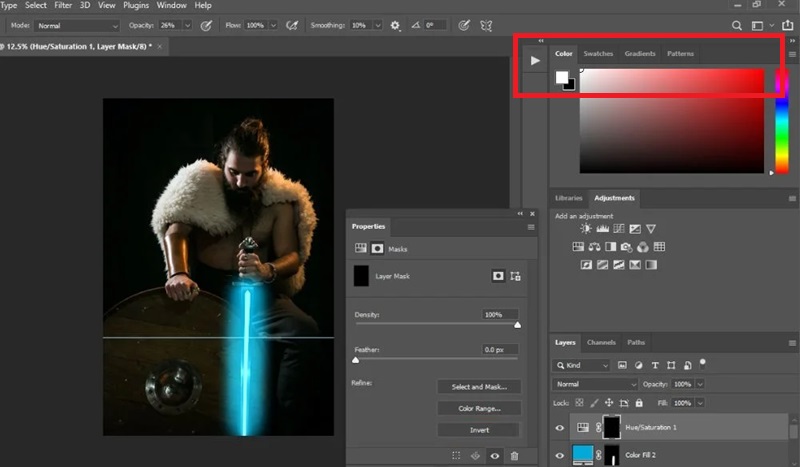Screen dimensions: 800x467
Task: Click the Invert button in Properties
Action: 479,430
